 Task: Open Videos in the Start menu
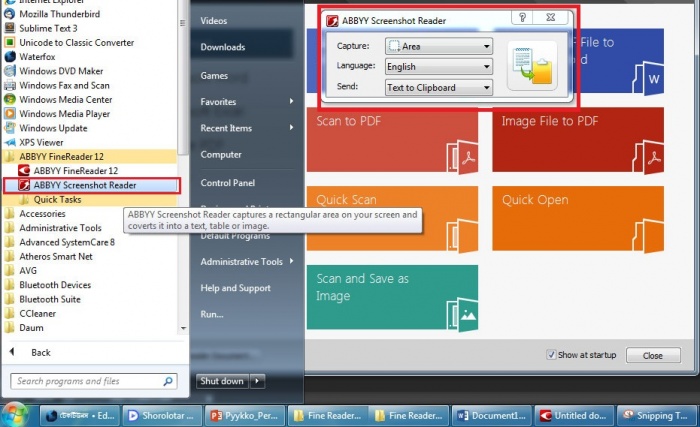(214, 21)
